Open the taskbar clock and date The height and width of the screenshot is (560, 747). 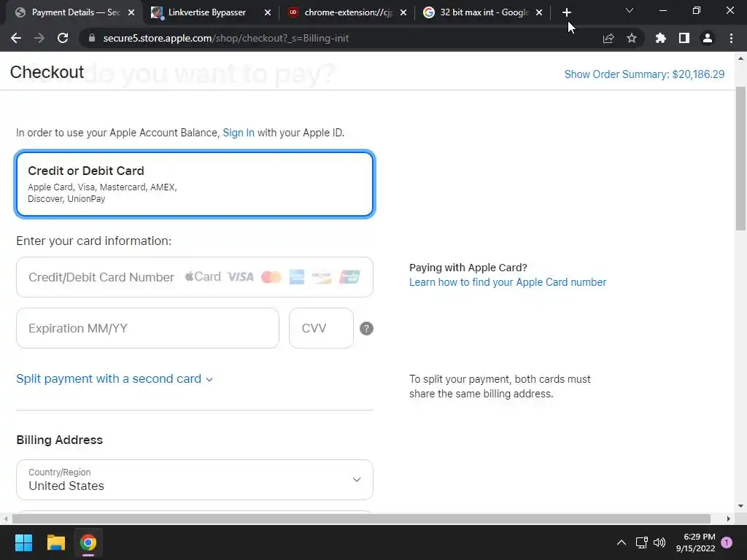tap(695, 542)
